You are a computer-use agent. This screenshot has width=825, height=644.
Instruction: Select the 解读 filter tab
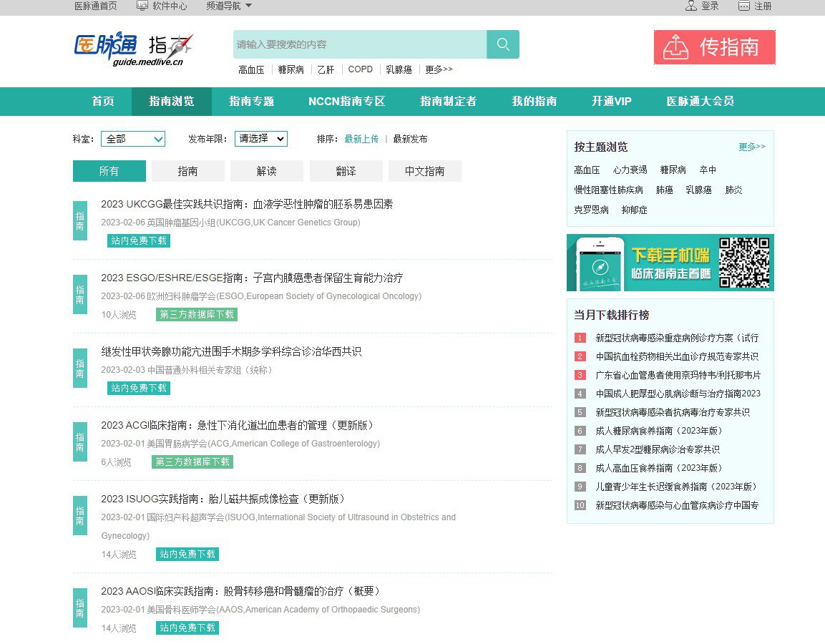tap(267, 171)
